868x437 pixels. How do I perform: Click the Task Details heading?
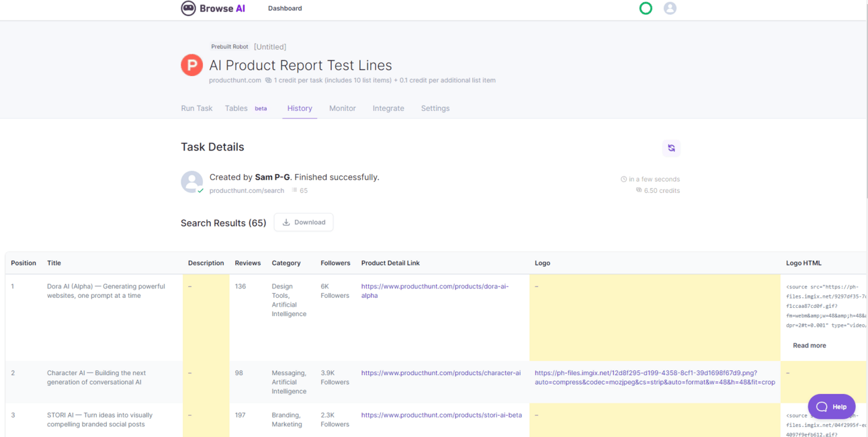(x=212, y=147)
